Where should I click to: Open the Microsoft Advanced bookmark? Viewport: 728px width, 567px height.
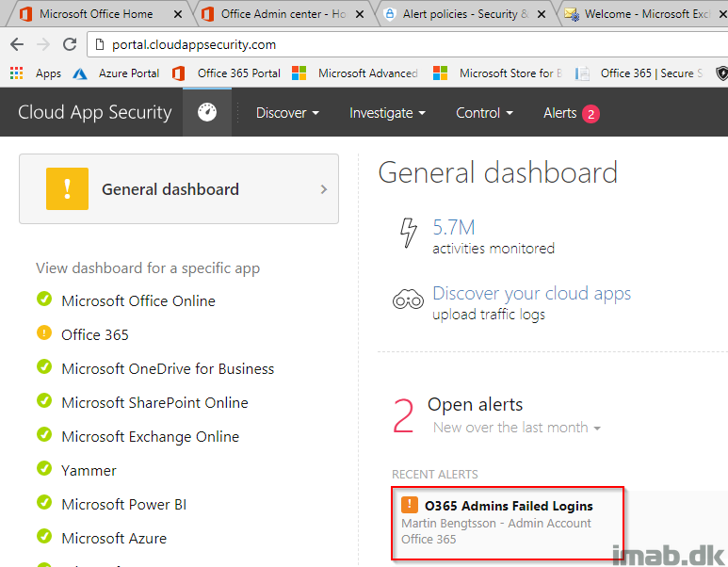[355, 73]
